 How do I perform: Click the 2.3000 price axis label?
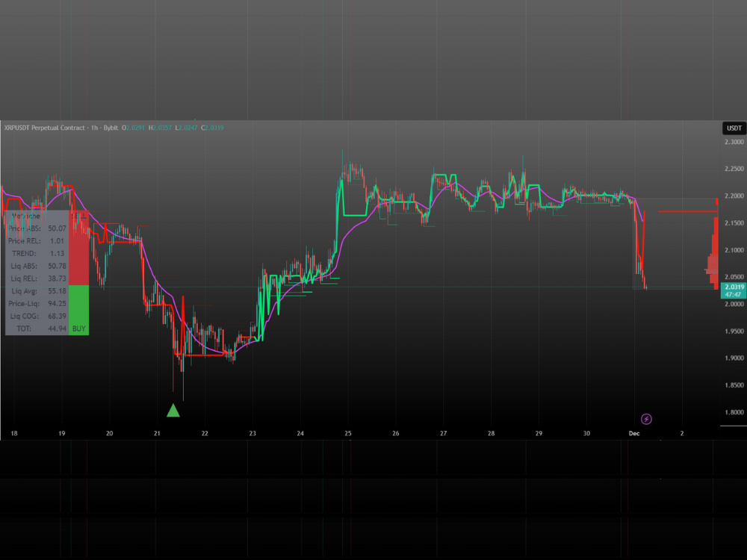pyautogui.click(x=734, y=142)
